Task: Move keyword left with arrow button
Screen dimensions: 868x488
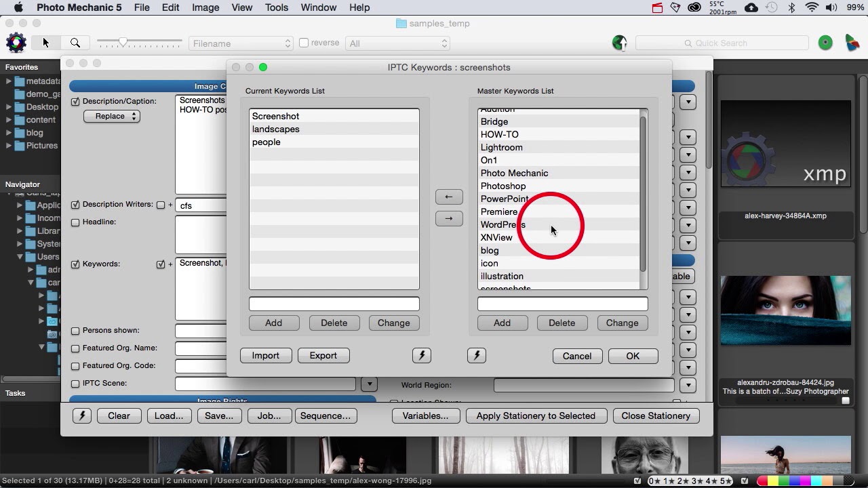Action: (x=449, y=197)
